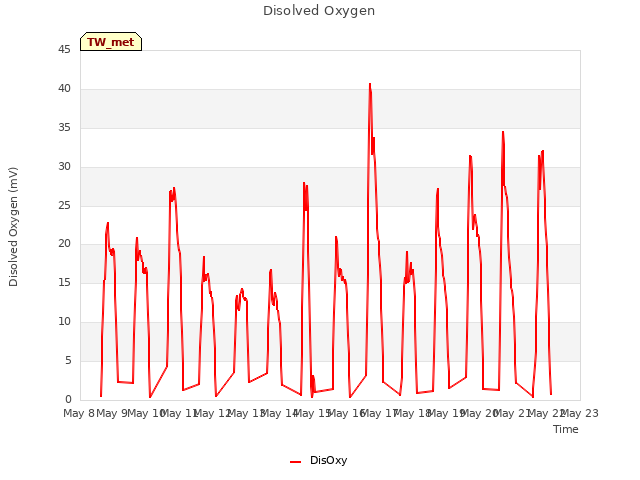
Task: Click the May 23 x-axis tick label
Action: [x=580, y=413]
